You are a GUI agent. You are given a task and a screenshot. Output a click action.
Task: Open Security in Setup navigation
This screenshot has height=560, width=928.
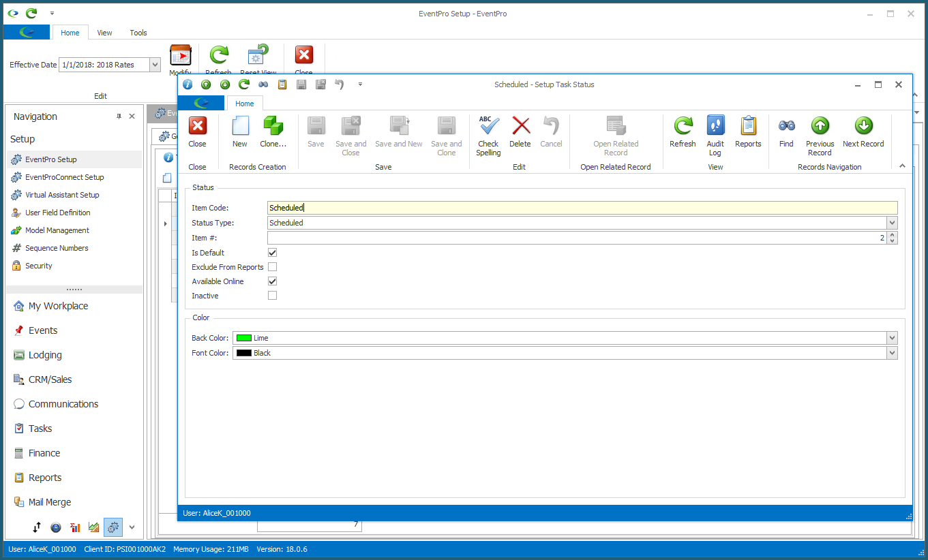(75, 266)
